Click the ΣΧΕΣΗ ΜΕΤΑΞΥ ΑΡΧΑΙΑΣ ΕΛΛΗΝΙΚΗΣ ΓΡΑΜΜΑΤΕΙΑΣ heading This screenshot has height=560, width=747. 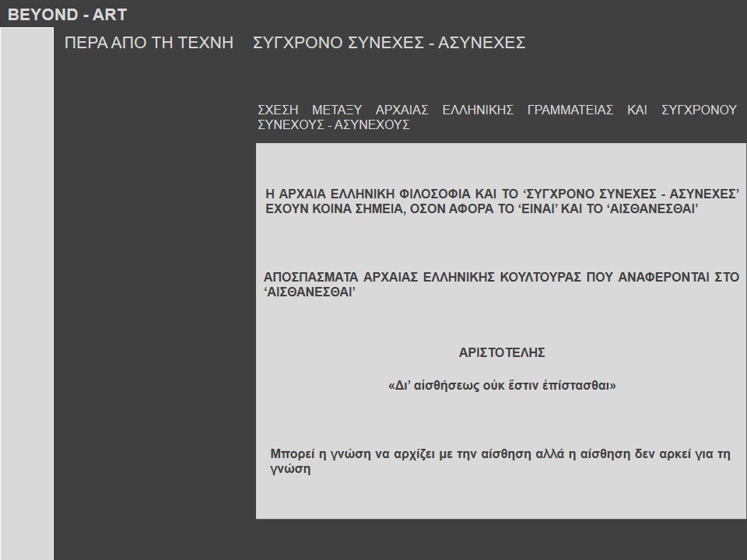click(496, 110)
